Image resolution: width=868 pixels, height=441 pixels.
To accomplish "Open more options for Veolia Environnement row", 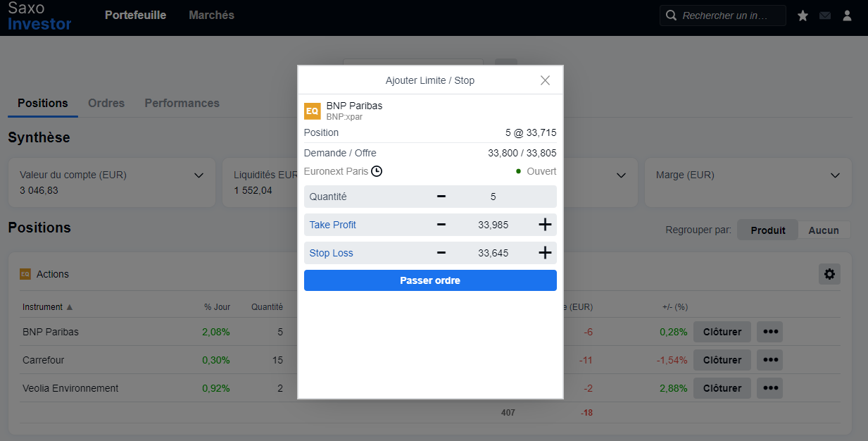I will 771,388.
